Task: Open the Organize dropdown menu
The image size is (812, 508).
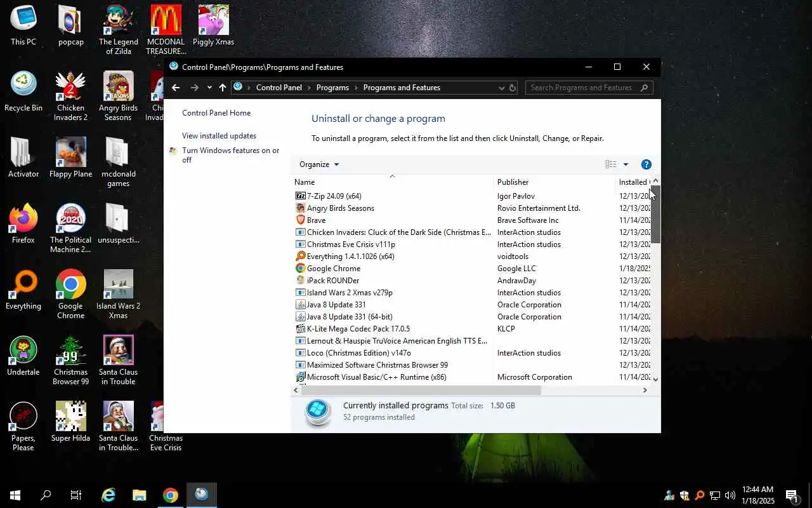Action: pyautogui.click(x=319, y=164)
